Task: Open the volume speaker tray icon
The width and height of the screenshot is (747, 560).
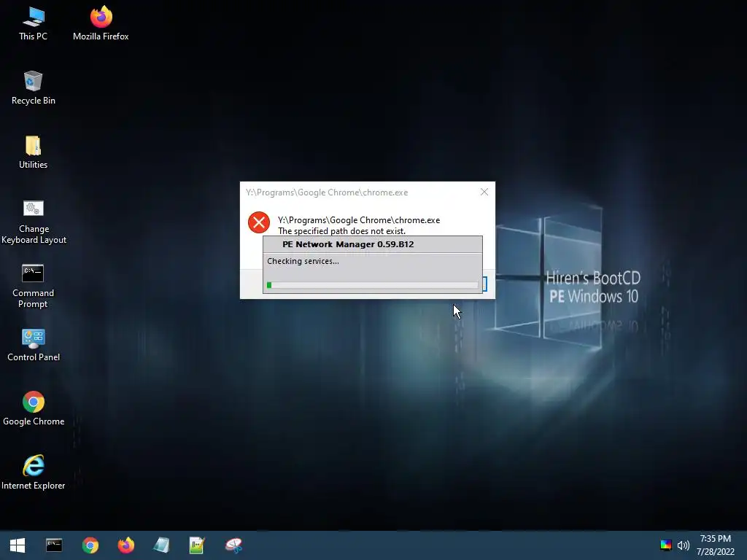Action: coord(683,545)
